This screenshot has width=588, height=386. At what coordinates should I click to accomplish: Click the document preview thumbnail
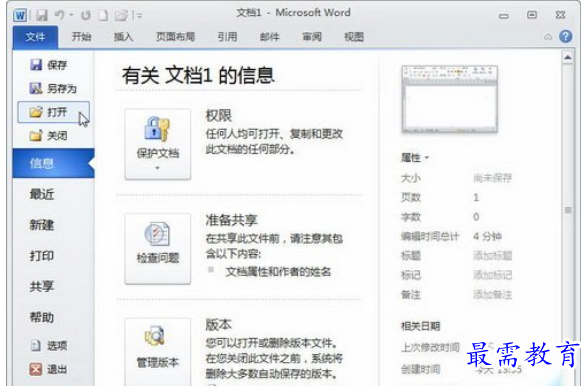point(450,99)
